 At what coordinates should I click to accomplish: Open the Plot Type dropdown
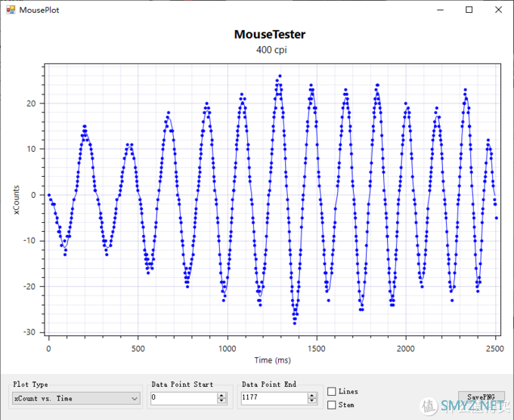tap(76, 398)
